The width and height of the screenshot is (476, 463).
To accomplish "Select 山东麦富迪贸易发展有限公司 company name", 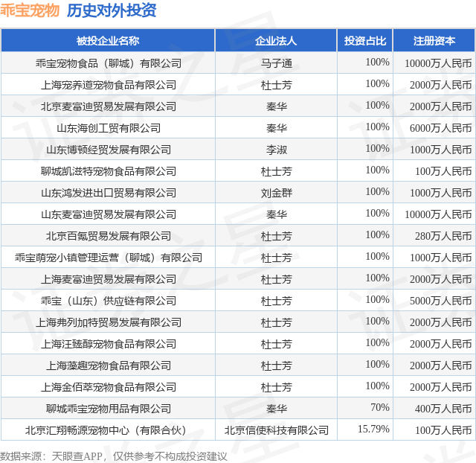I will 109,214.
